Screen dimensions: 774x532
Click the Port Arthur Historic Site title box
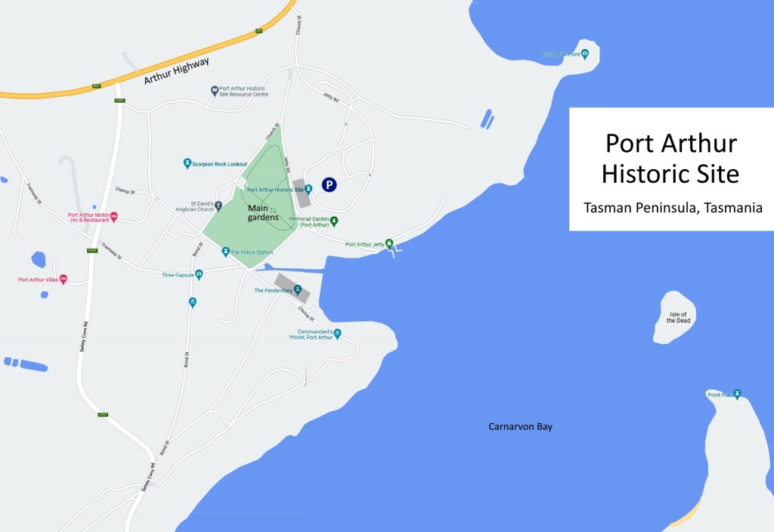click(671, 169)
